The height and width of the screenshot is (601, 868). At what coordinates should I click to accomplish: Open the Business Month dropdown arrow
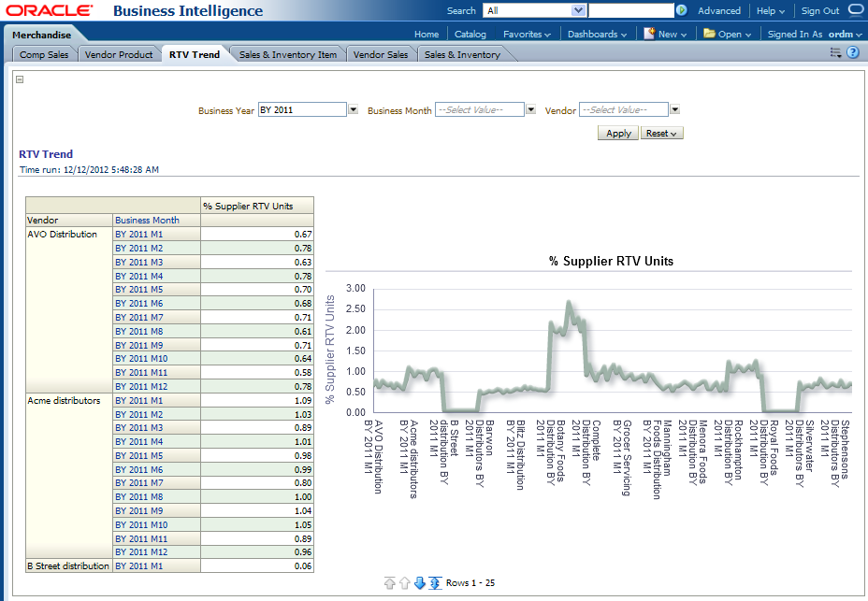click(x=530, y=109)
